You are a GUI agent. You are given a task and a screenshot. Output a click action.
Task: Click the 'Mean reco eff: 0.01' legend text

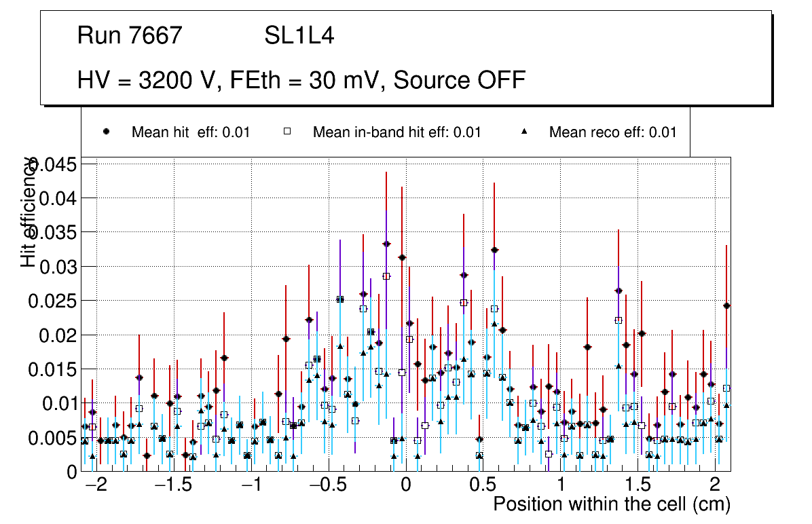pyautogui.click(x=612, y=132)
